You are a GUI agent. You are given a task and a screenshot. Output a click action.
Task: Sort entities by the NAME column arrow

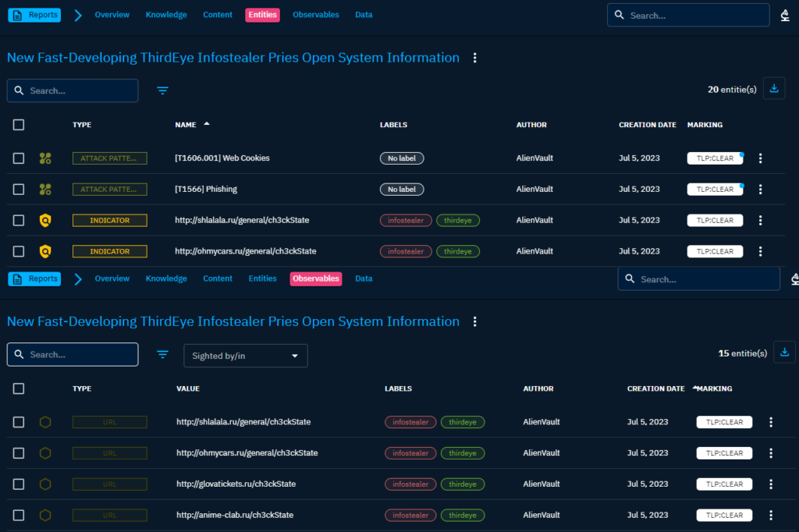[206, 124]
